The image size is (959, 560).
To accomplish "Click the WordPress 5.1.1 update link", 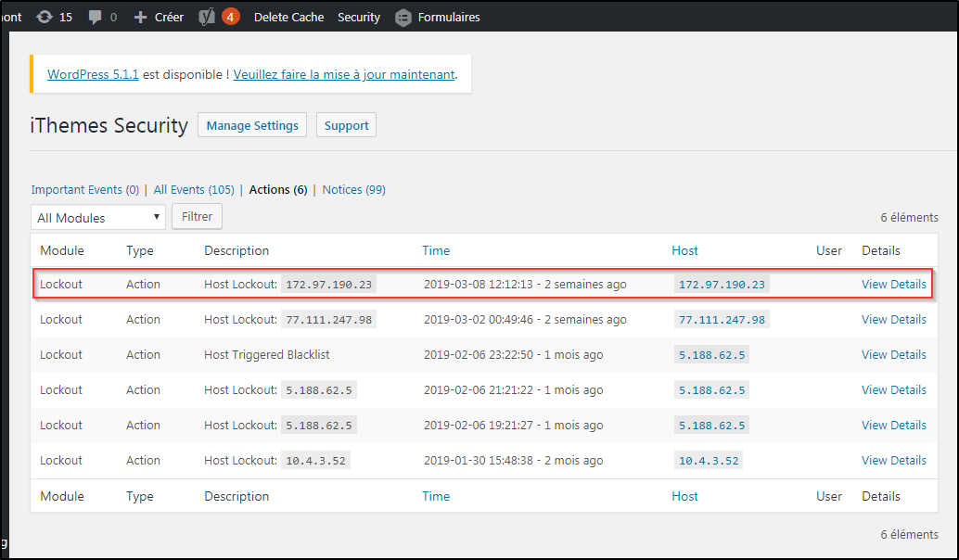I will 93,74.
